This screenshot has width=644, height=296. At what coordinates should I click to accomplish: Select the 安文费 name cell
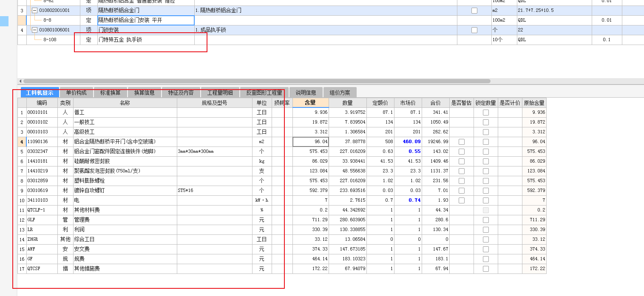[125, 249]
